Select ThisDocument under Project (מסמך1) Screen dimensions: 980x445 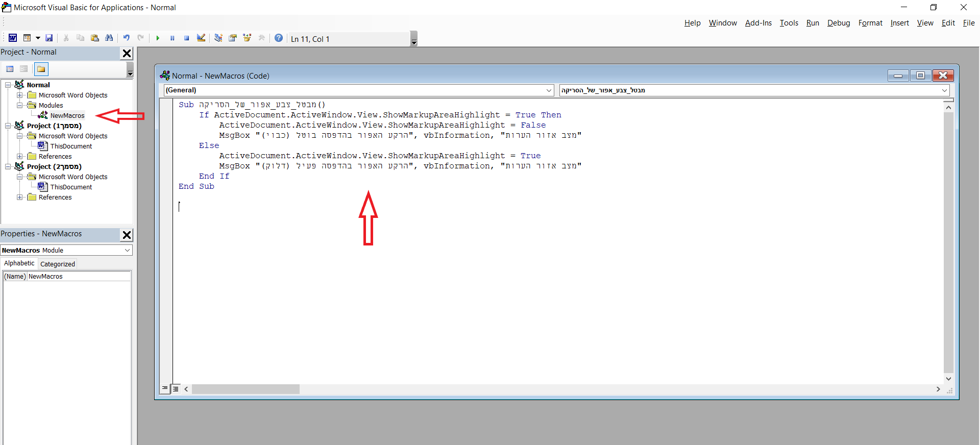(71, 146)
